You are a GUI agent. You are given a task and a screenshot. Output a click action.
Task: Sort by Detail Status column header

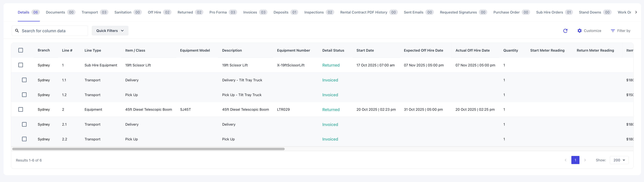point(333,50)
